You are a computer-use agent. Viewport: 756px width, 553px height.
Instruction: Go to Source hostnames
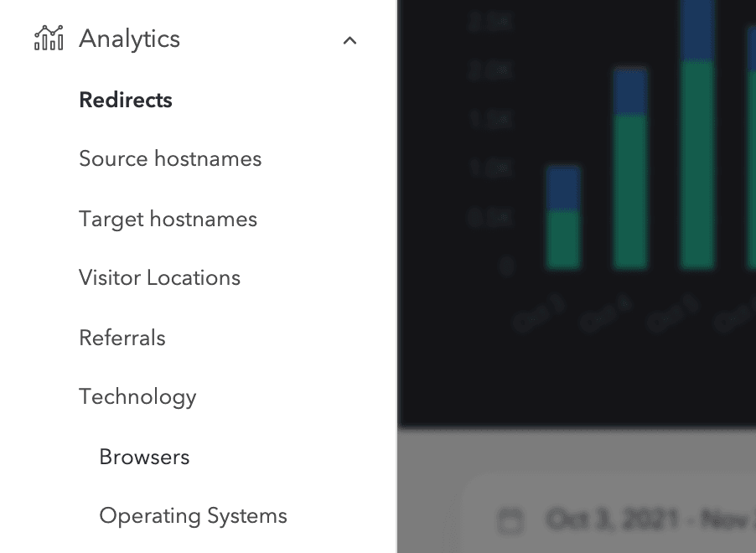170,159
